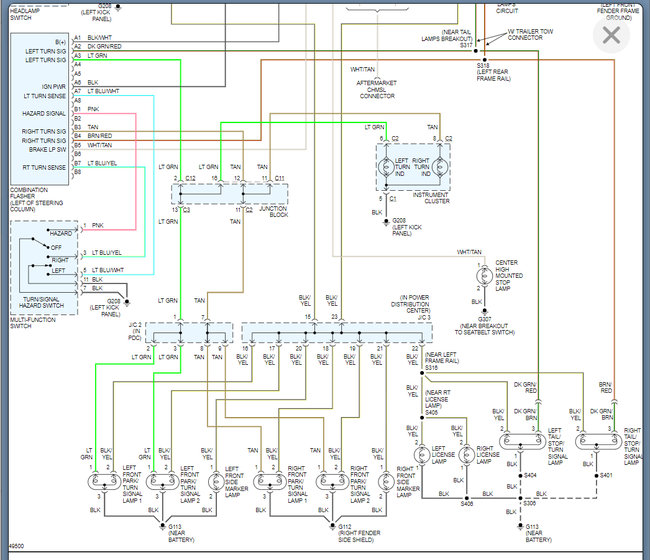Click the LEFT TAIL/STOP/TURN SIGNAL LAMP label
The image size is (650, 560).
[558, 446]
